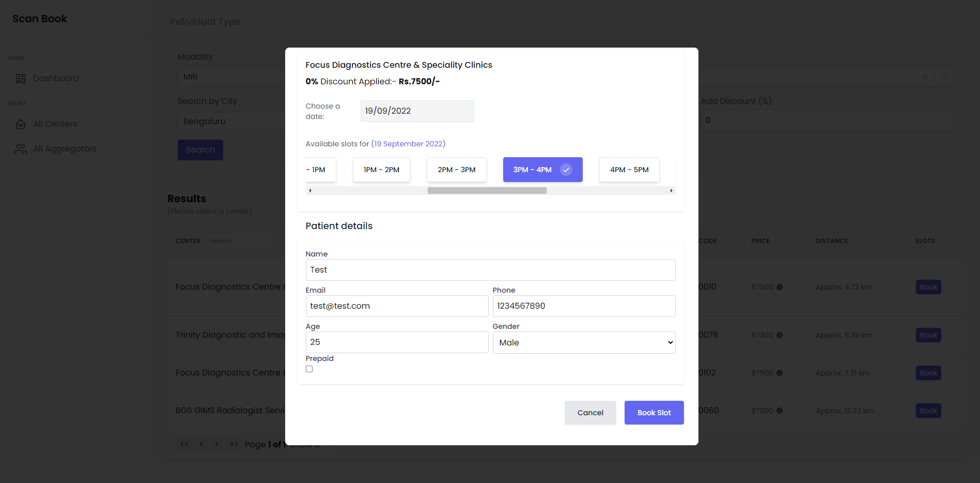The width and height of the screenshot is (980, 483).
Task: Click the All Aggregators people icon
Action: [x=21, y=149]
